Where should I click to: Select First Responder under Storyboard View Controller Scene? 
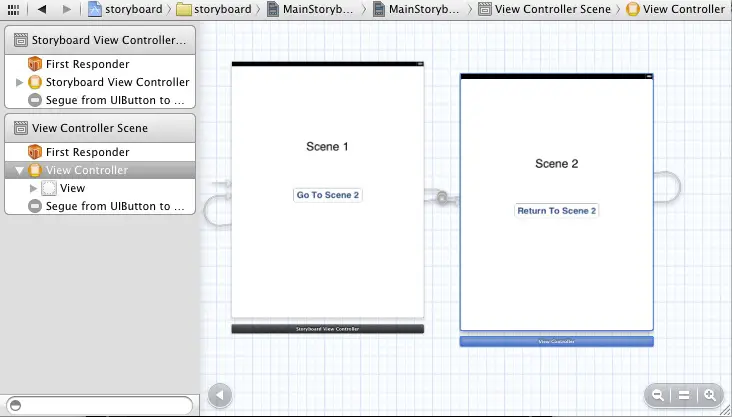click(x=87, y=64)
